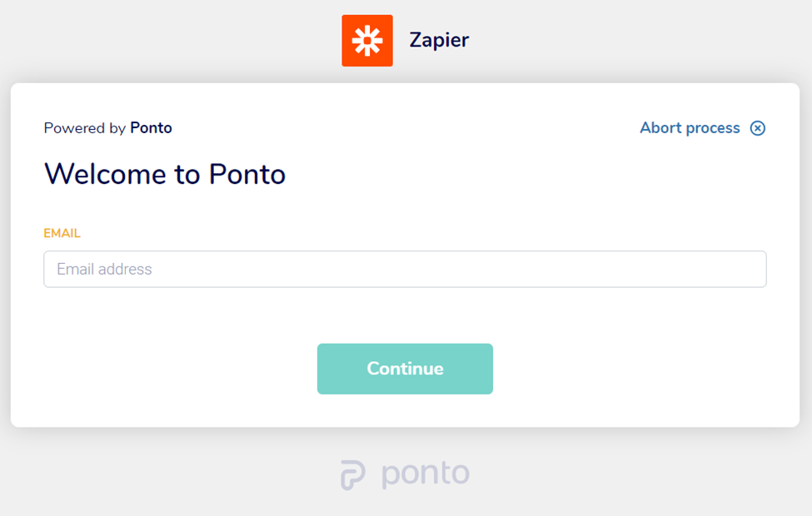Click the Powered by text

coord(85,128)
